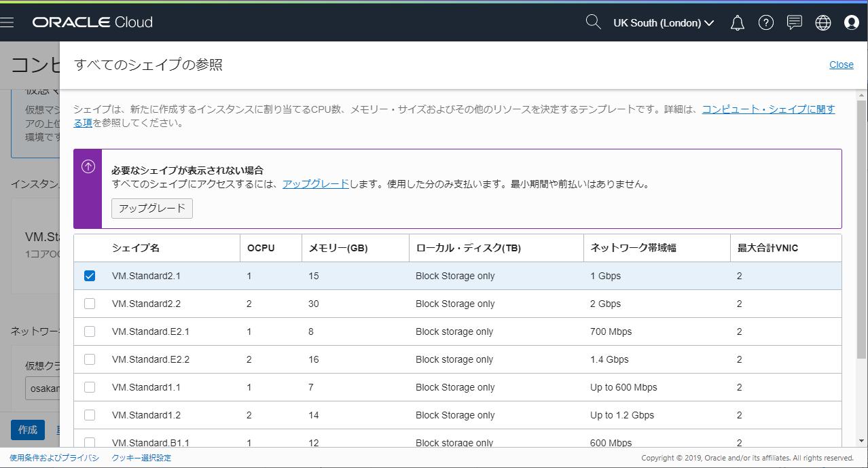Select the VM.Standard2.1 shape name

click(x=146, y=276)
